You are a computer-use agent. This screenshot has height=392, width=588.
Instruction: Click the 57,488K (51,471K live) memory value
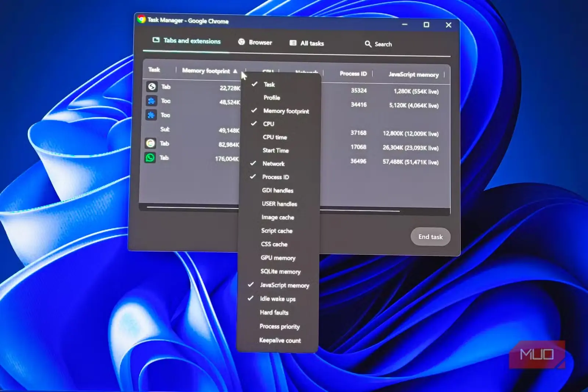(x=410, y=162)
